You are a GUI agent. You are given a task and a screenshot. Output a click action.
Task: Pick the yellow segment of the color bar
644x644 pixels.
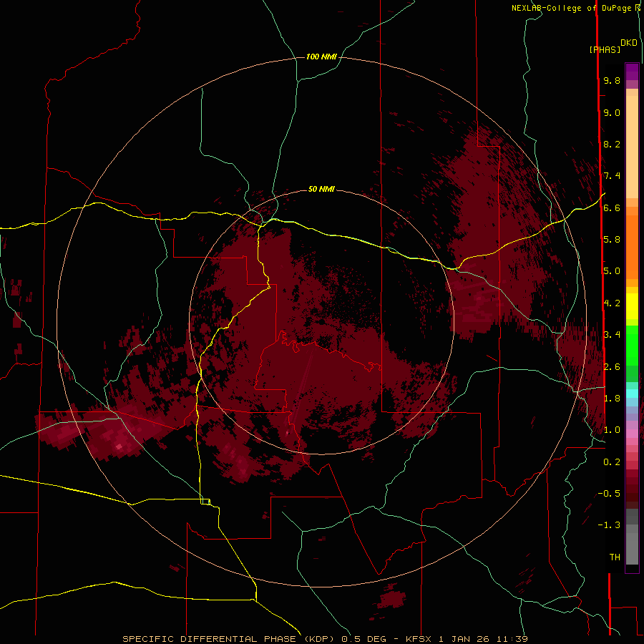(x=632, y=306)
